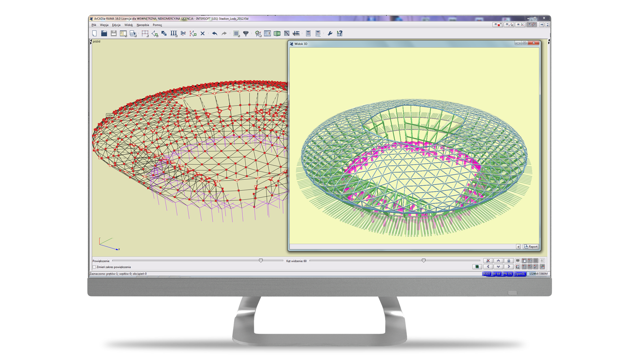
Task: Click the funnel filter icon
Action: 246,34
